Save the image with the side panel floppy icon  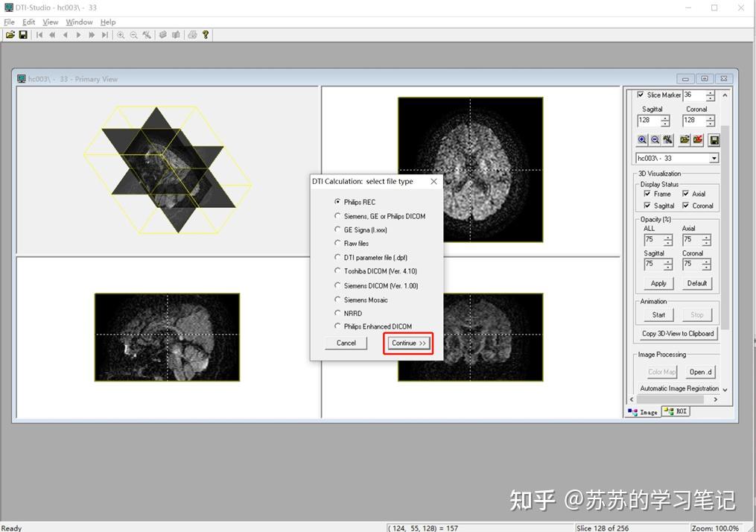point(714,139)
